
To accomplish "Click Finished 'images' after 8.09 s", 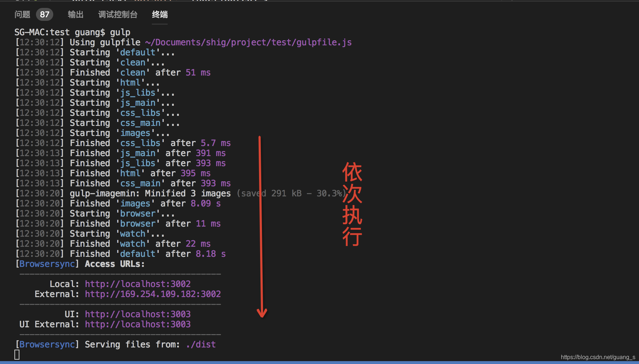I will click(118, 204).
